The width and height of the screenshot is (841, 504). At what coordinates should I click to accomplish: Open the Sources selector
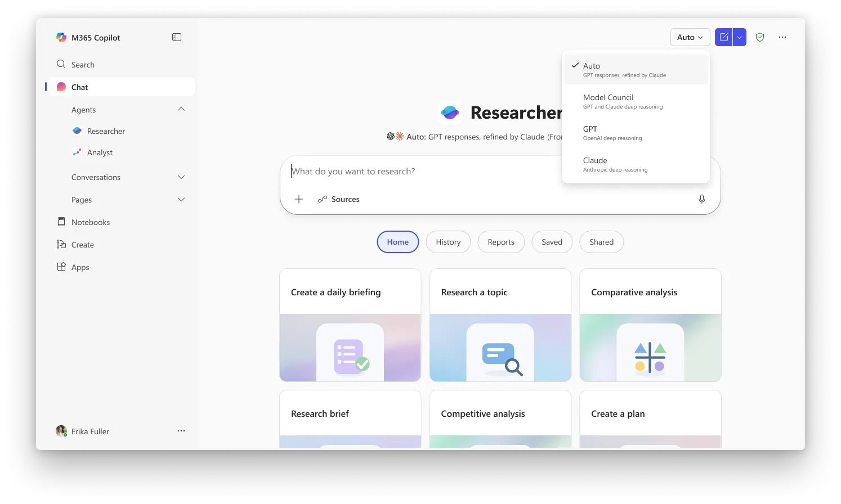(x=338, y=199)
